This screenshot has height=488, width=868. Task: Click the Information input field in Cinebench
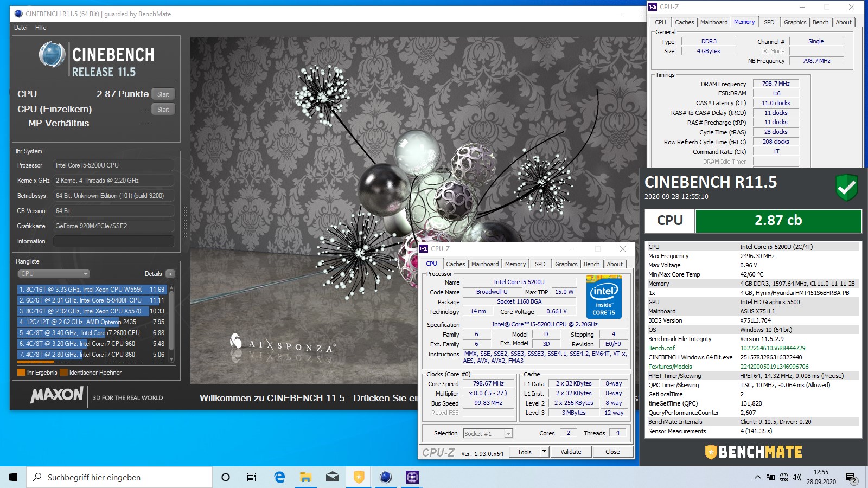(114, 241)
